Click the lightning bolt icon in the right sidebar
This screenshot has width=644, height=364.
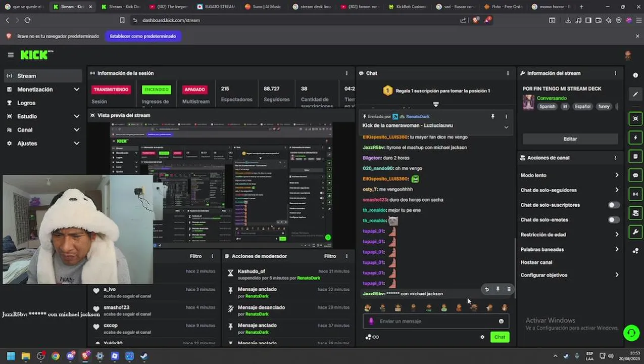(635, 138)
